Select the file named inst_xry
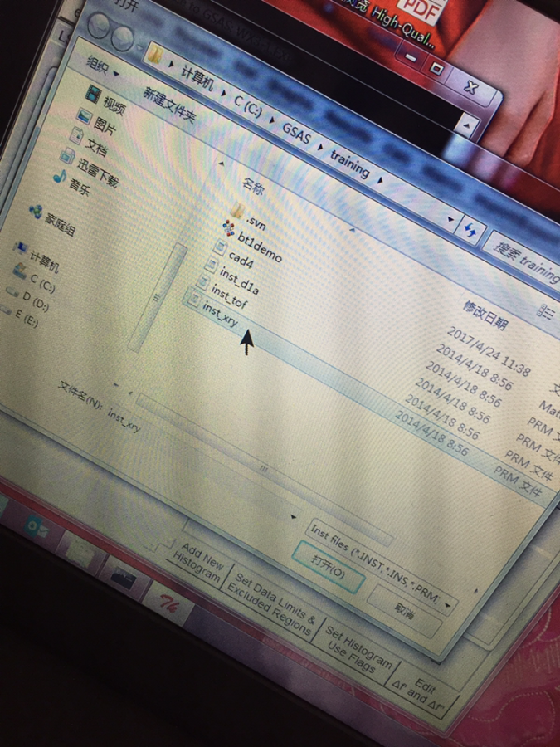This screenshot has width=560, height=747. coord(220,315)
